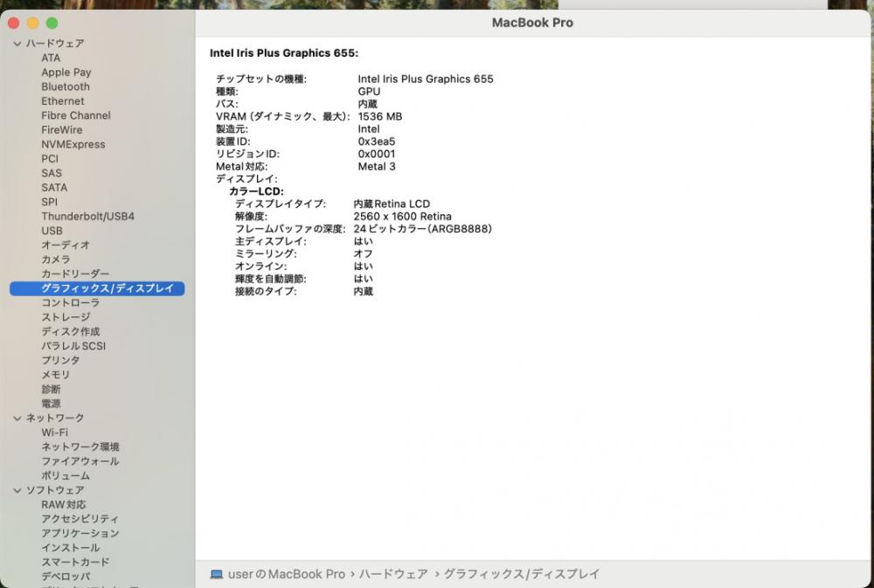
Task: Click the MacBook Pro window title
Action: (x=532, y=23)
